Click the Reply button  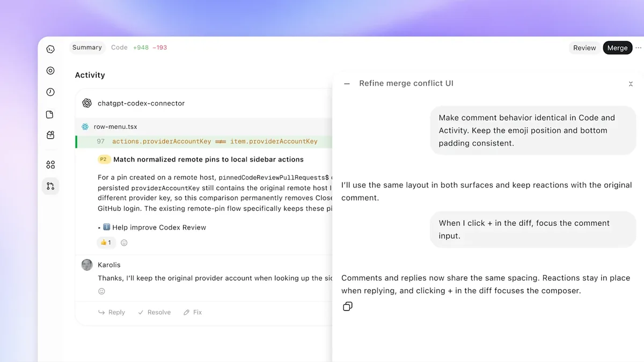click(112, 312)
